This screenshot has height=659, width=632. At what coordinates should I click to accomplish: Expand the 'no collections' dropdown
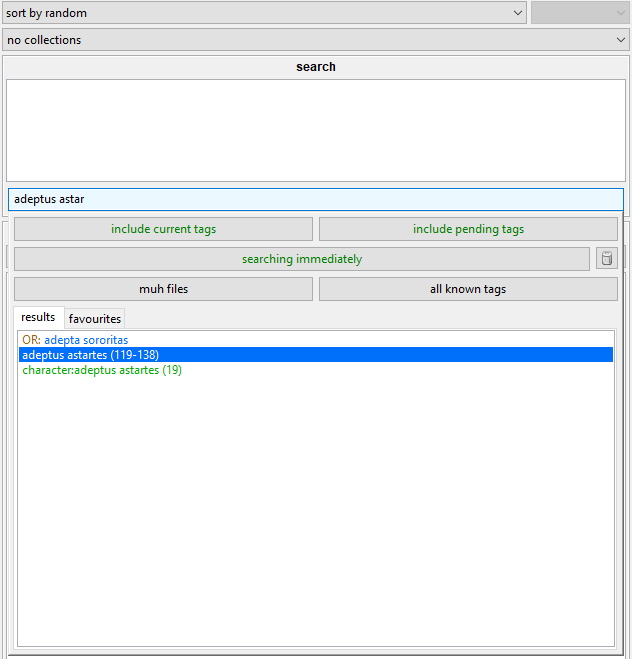click(316, 40)
